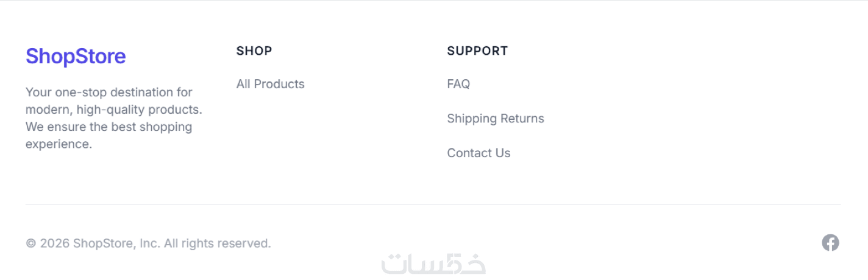Open the All Products link
The image size is (868, 280).
pyautogui.click(x=270, y=84)
